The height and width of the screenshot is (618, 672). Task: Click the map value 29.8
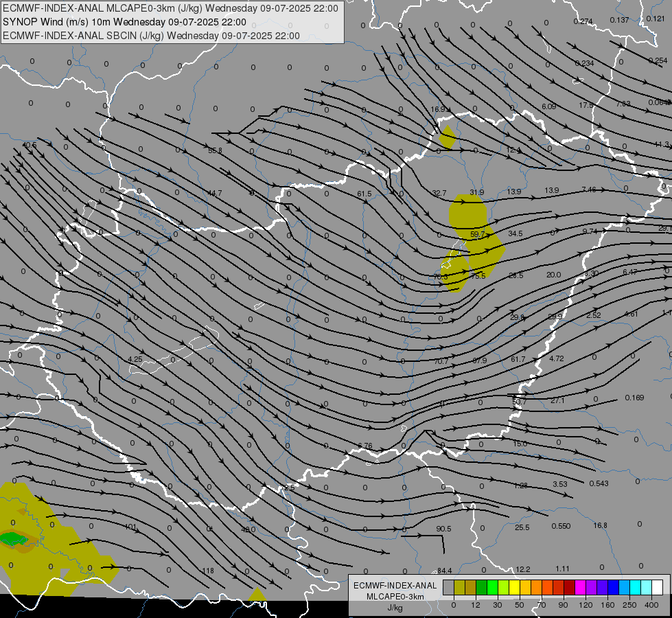click(517, 317)
